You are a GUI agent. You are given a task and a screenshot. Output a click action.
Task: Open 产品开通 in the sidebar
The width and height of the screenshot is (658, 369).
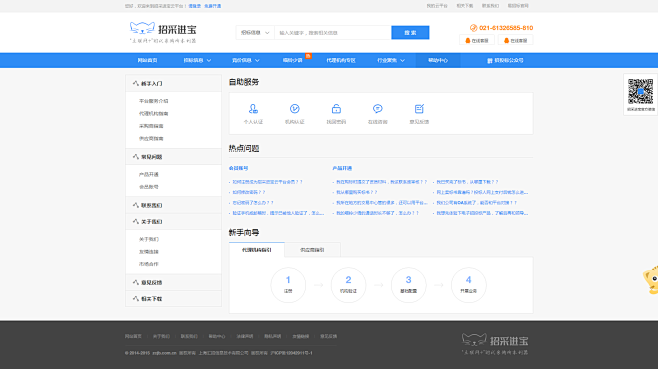pos(149,174)
